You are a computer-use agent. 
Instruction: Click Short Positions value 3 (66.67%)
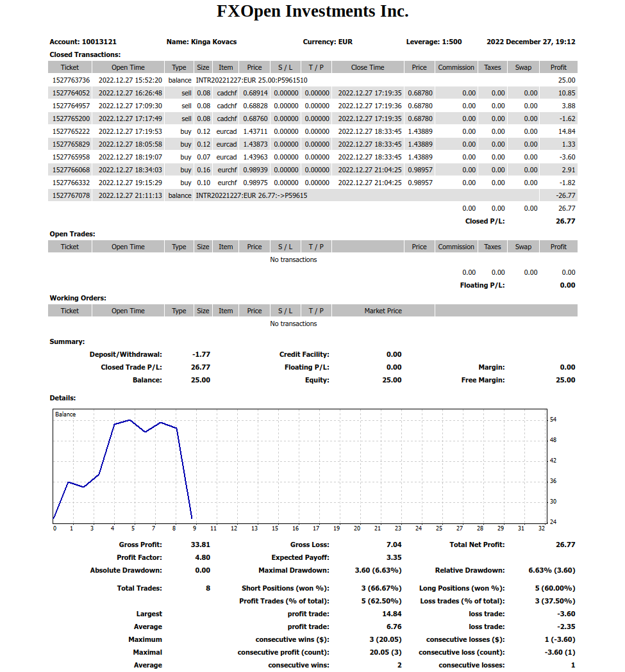click(x=381, y=589)
